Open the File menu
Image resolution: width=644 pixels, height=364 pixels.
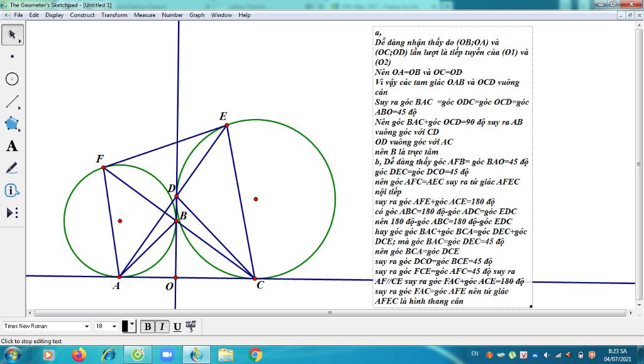pos(18,15)
